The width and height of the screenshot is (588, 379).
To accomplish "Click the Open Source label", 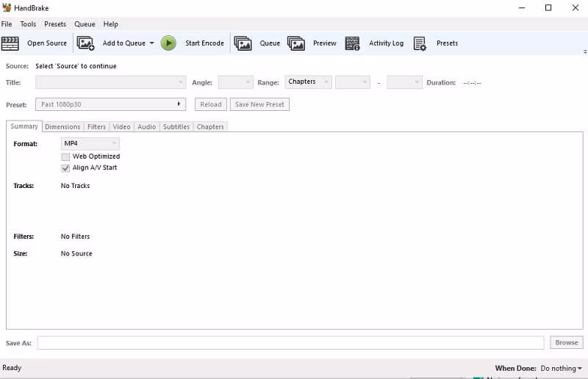I will (x=47, y=43).
